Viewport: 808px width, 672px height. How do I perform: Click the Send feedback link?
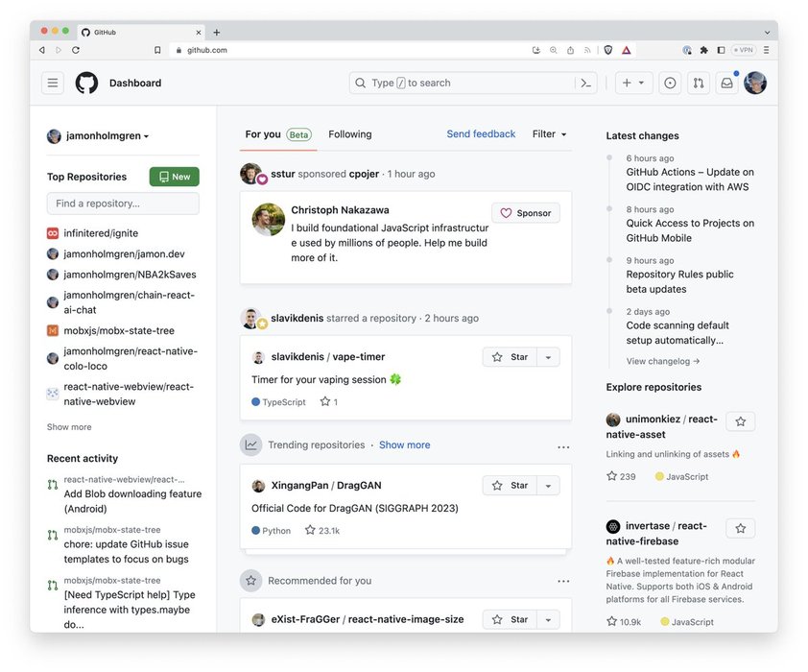[481, 134]
